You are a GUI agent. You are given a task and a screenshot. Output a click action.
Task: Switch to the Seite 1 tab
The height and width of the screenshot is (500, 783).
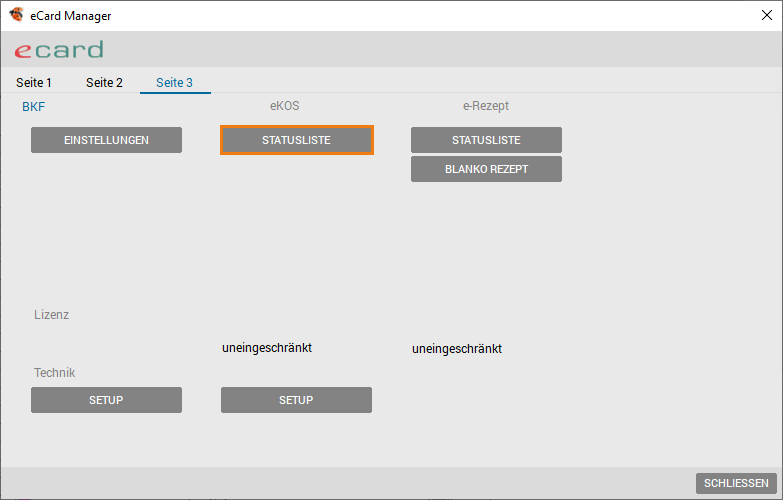pos(33,82)
